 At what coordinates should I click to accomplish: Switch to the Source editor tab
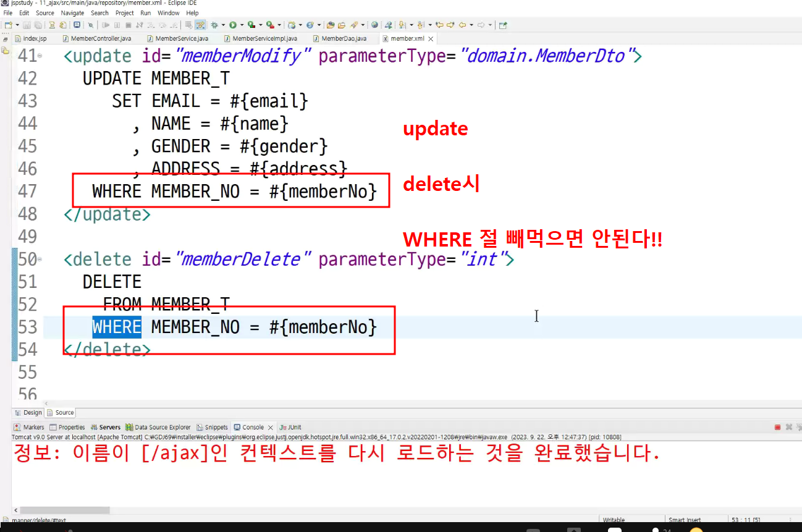pyautogui.click(x=61, y=413)
